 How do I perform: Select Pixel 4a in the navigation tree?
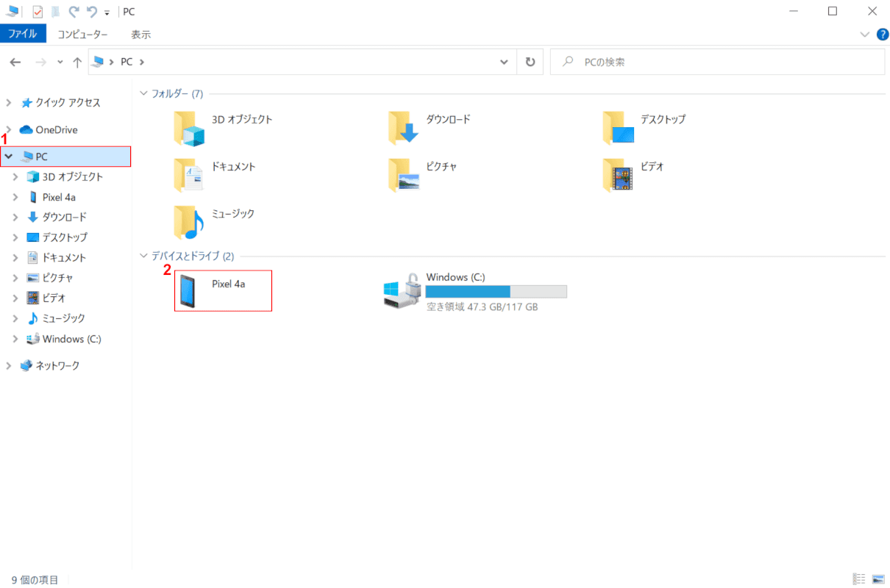pos(51,197)
